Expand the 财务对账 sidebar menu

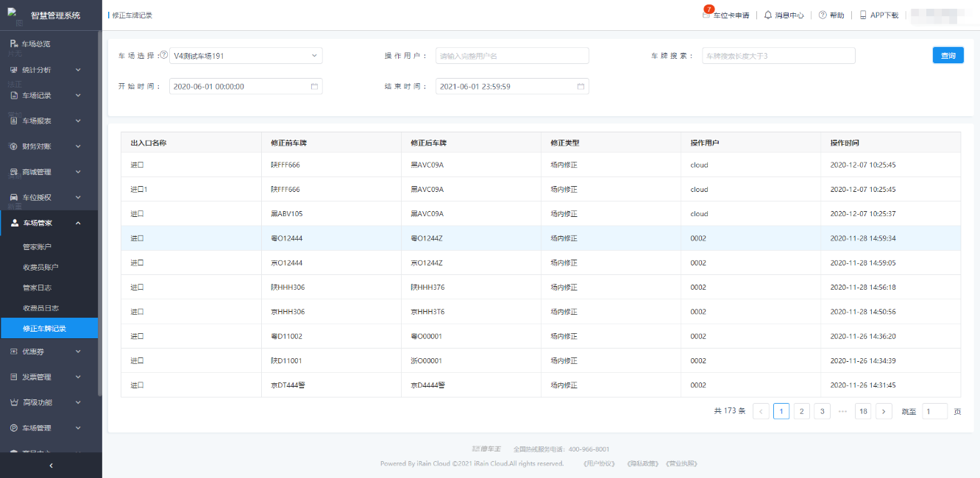(50, 146)
